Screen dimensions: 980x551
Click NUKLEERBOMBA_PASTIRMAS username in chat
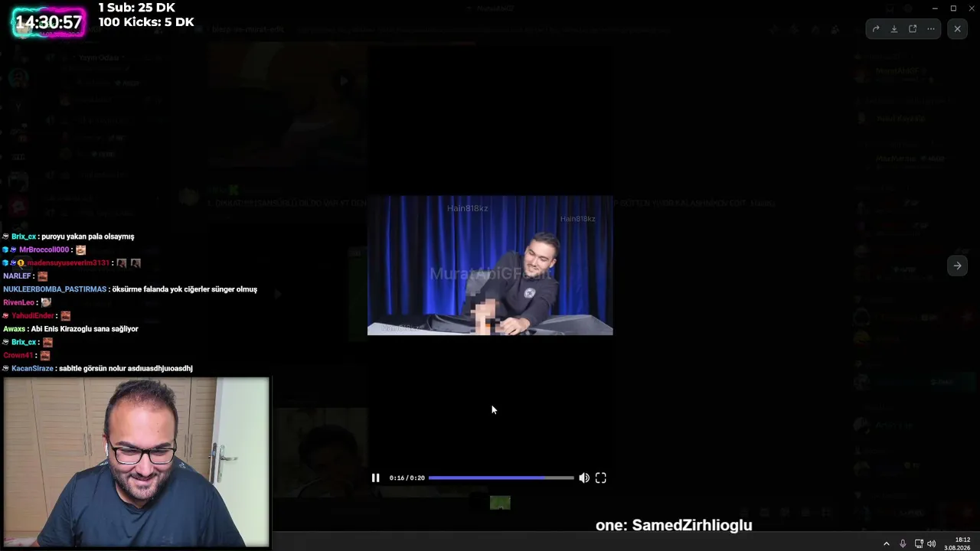point(54,289)
